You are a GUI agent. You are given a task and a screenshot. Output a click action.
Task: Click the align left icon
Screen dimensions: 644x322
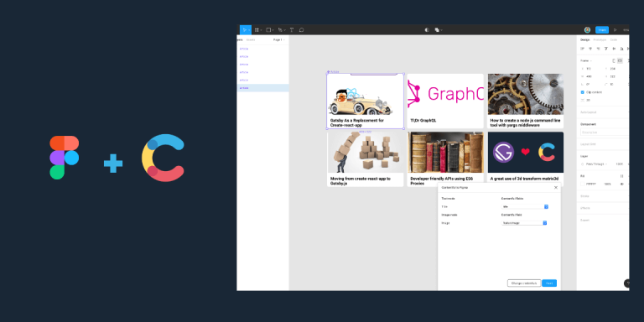click(x=583, y=49)
